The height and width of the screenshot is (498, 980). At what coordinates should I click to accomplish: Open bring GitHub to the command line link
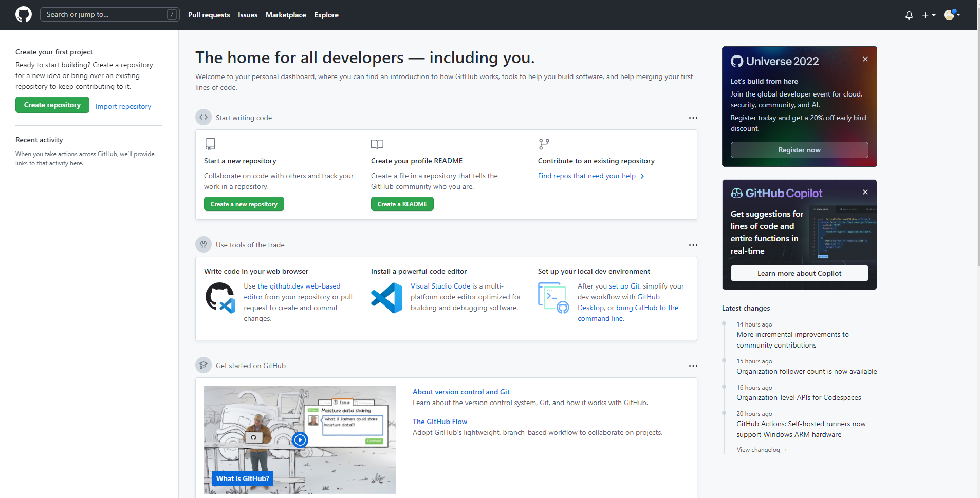[628, 313]
